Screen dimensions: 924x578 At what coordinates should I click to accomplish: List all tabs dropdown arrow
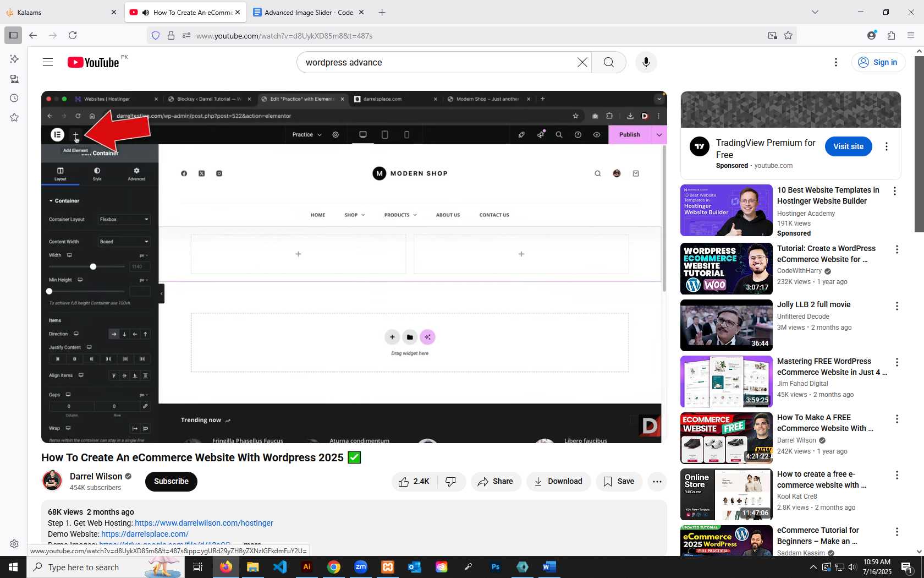click(815, 12)
